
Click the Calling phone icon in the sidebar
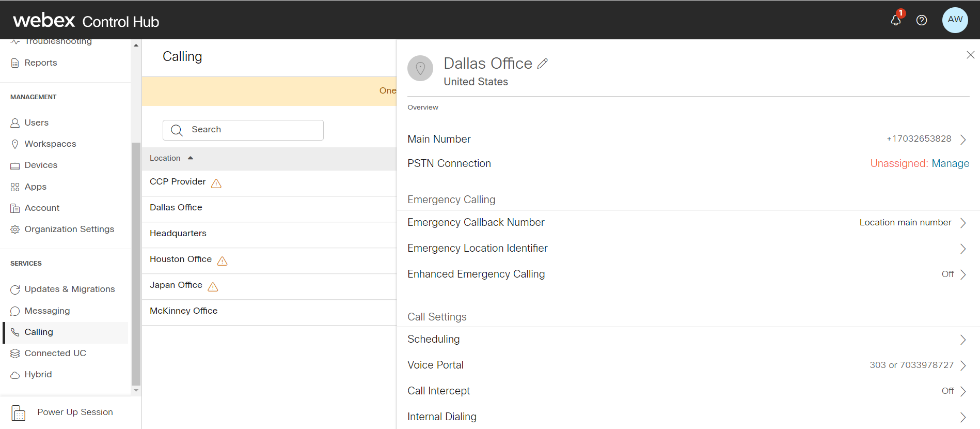pyautogui.click(x=15, y=332)
